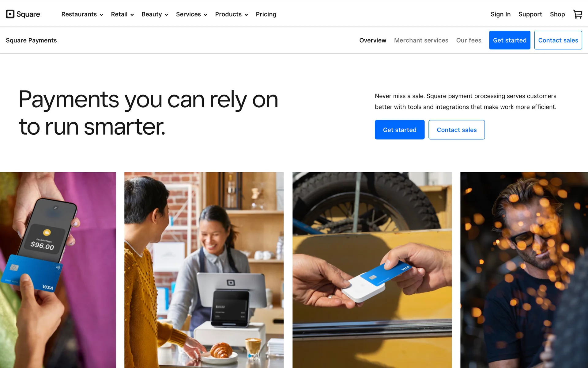This screenshot has height=368, width=588.
Task: Go to the Pricing page
Action: click(x=266, y=14)
